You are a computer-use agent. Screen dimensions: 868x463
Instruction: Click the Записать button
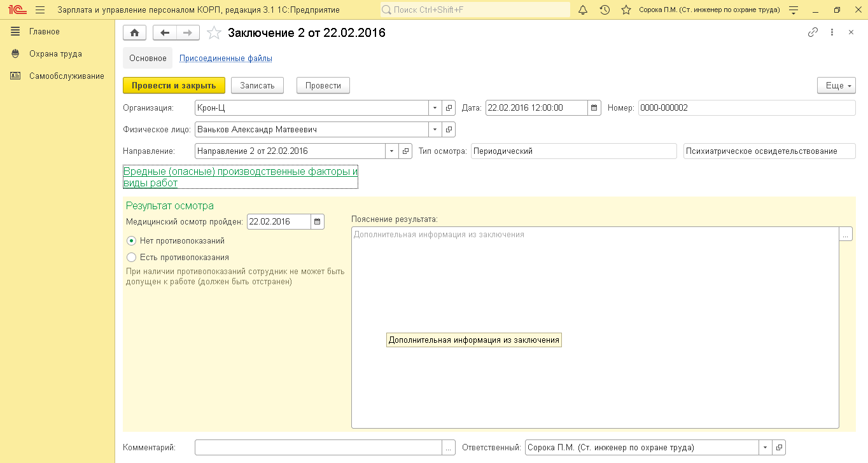coord(257,86)
